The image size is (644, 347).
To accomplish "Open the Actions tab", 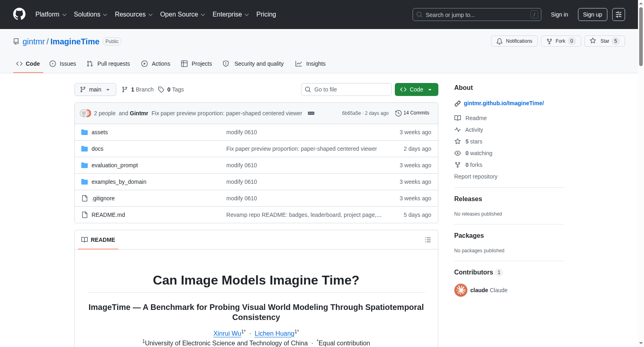I will coord(156,64).
